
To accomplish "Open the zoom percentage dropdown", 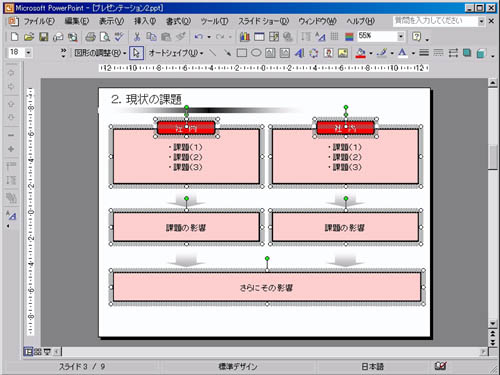I will coord(401,36).
